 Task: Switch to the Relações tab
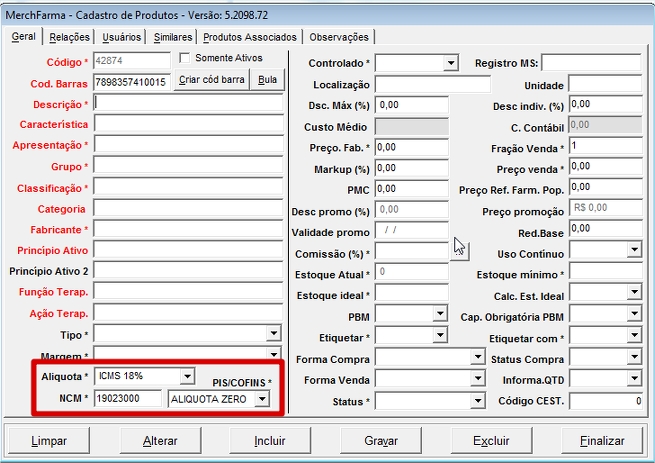point(69,37)
